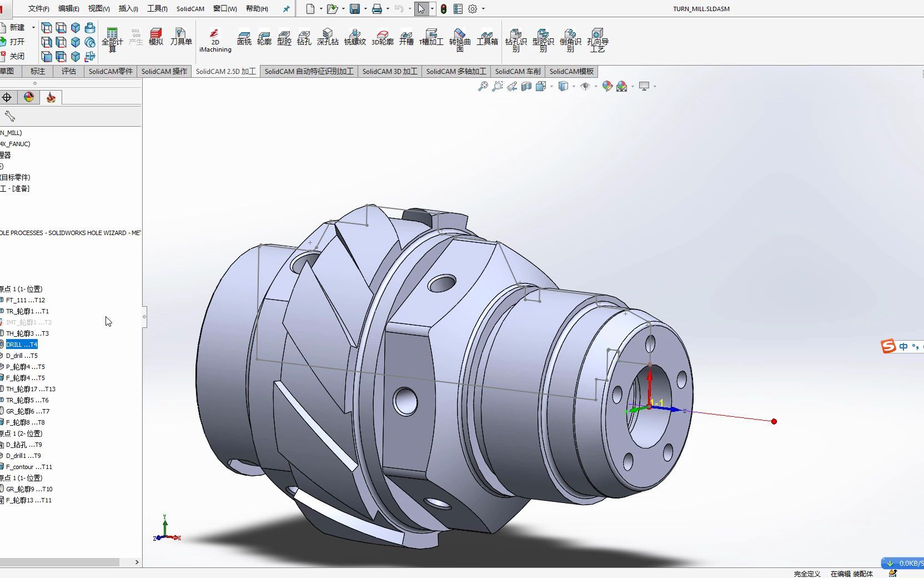The width and height of the screenshot is (924, 578).
Task: Open the options gear dropdown arrow
Action: click(x=483, y=9)
